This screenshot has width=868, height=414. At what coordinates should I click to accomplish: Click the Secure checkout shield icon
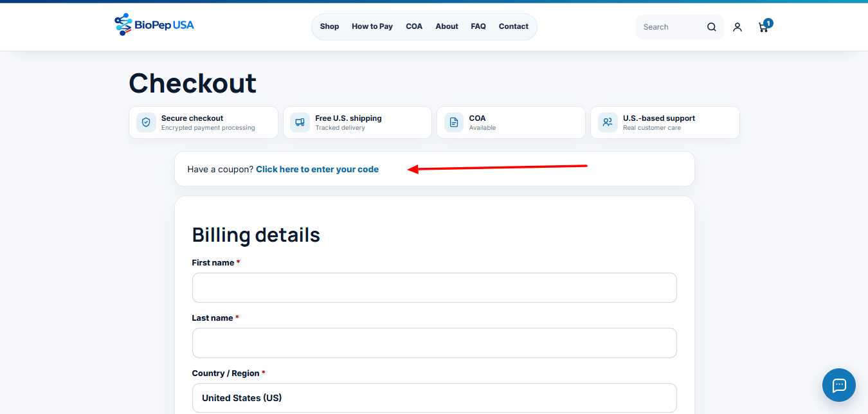tap(146, 122)
